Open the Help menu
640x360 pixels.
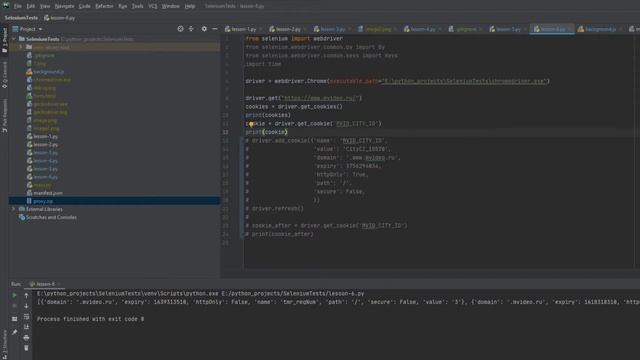190,6
